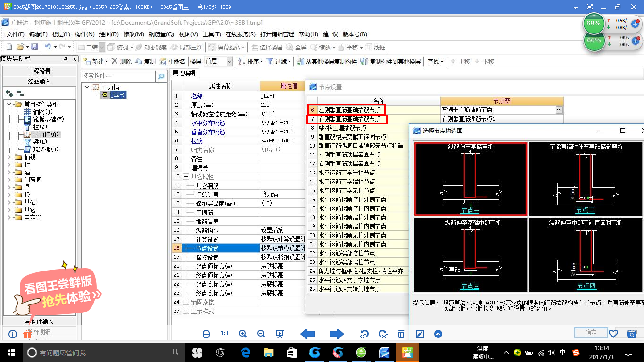This screenshot has height=362, width=644.
Task: Start the slideshow in the image viewer
Action: pyautogui.click(x=280, y=334)
